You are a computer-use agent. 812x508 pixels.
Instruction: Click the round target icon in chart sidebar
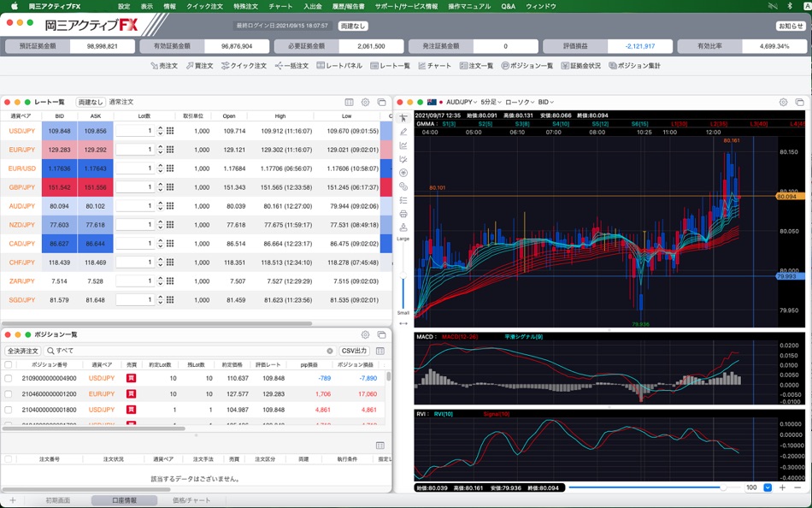pyautogui.click(x=403, y=173)
